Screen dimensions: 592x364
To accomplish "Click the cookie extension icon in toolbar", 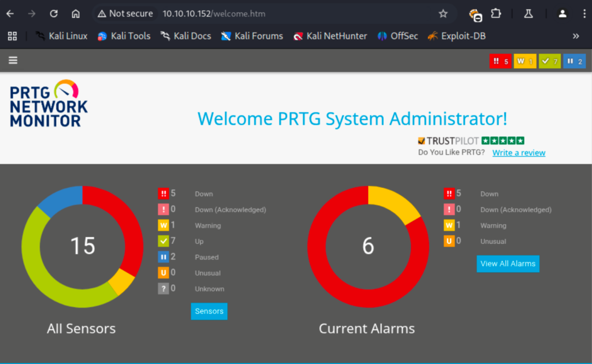I will [475, 15].
